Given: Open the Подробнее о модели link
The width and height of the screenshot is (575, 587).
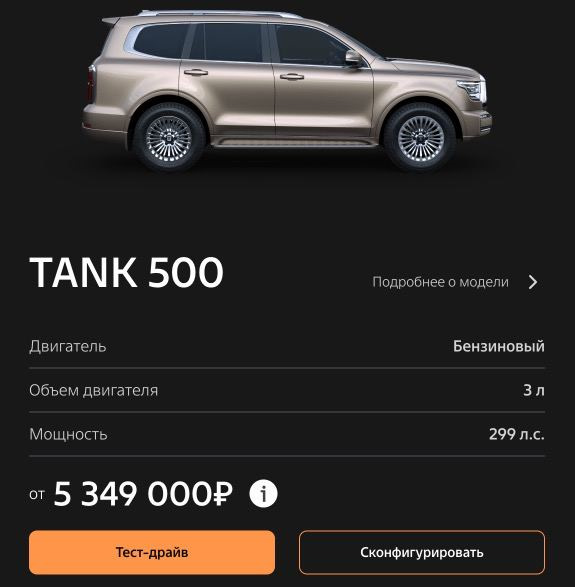Looking at the screenshot, I should tap(440, 282).
